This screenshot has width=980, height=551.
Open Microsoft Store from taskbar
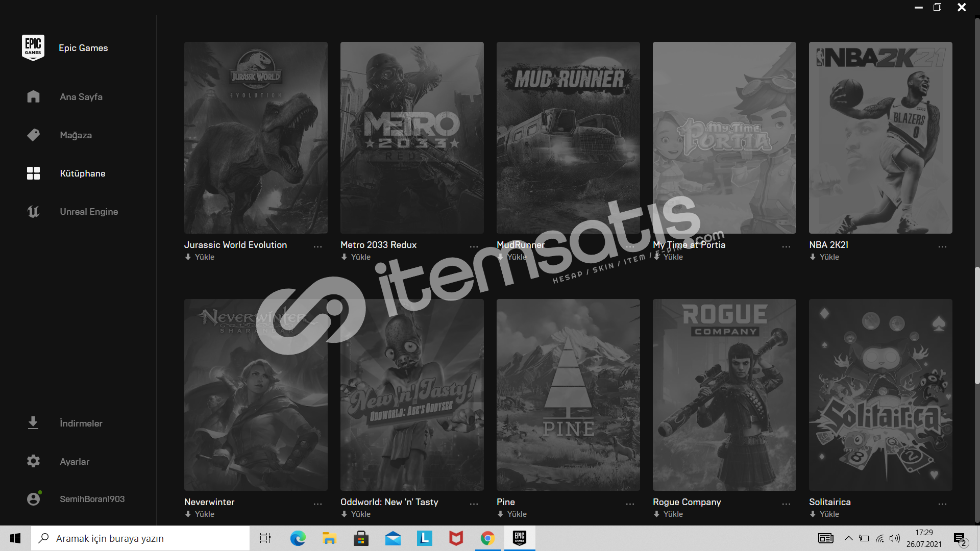361,538
